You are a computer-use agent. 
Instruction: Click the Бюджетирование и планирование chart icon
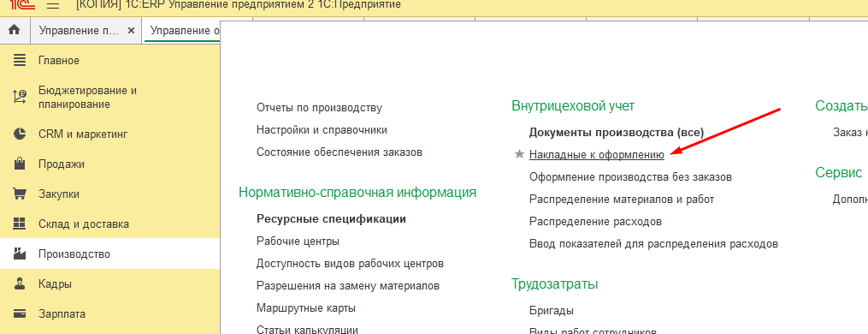coord(20,98)
